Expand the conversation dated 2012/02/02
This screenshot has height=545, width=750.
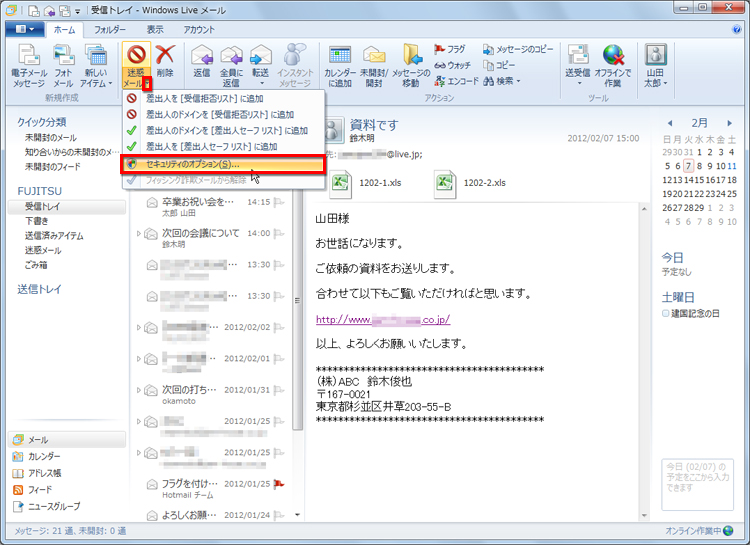[x=139, y=327]
